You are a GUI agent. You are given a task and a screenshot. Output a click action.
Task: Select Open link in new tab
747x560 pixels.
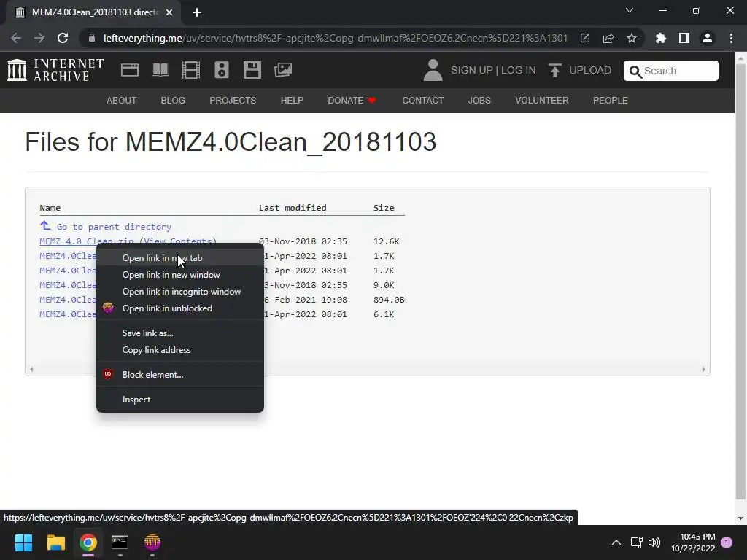pos(180,257)
